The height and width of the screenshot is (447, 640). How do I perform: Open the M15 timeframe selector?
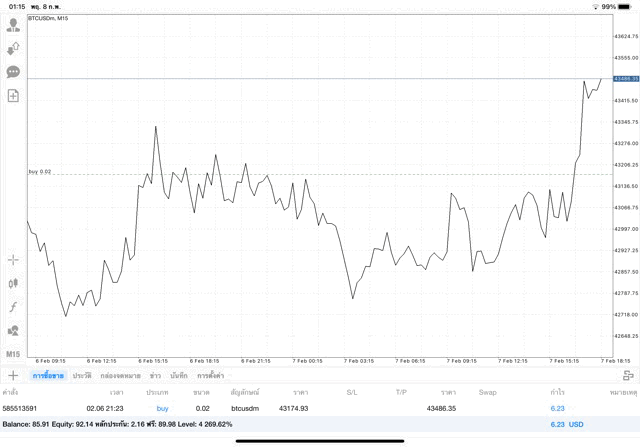(13, 355)
